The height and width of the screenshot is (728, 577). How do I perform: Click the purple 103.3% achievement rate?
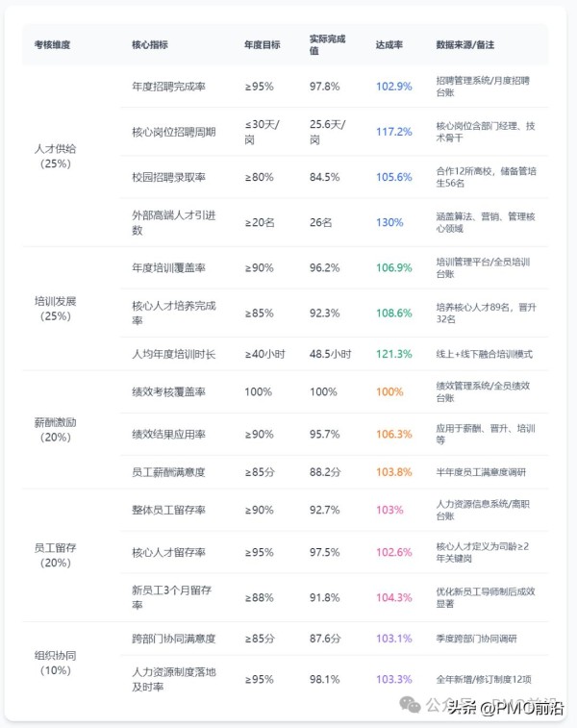(x=393, y=679)
